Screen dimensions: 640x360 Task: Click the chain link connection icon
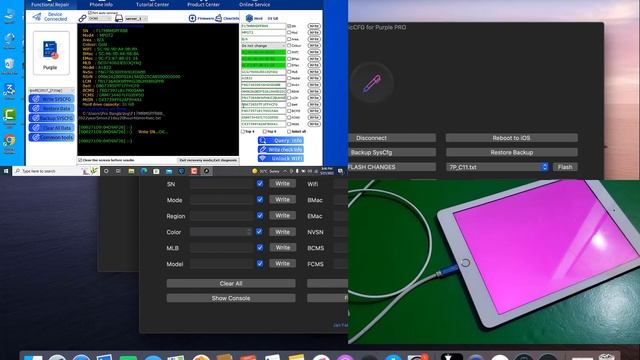tap(82, 18)
